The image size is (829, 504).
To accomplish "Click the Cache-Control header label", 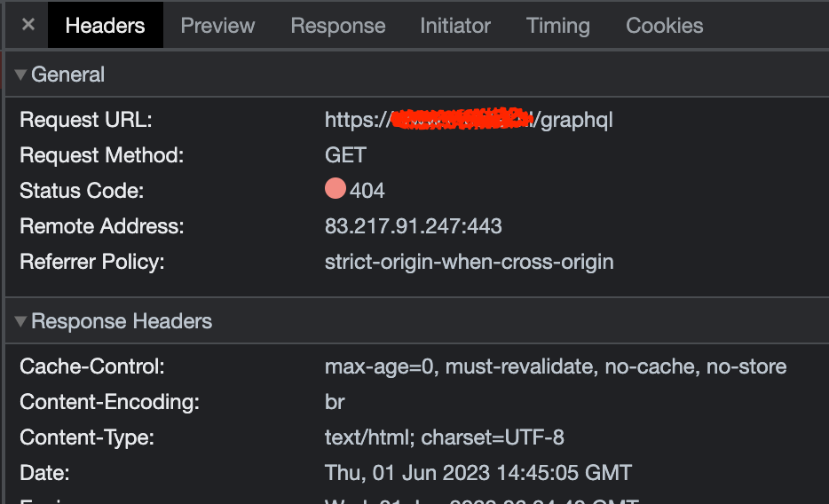I will click(92, 366).
